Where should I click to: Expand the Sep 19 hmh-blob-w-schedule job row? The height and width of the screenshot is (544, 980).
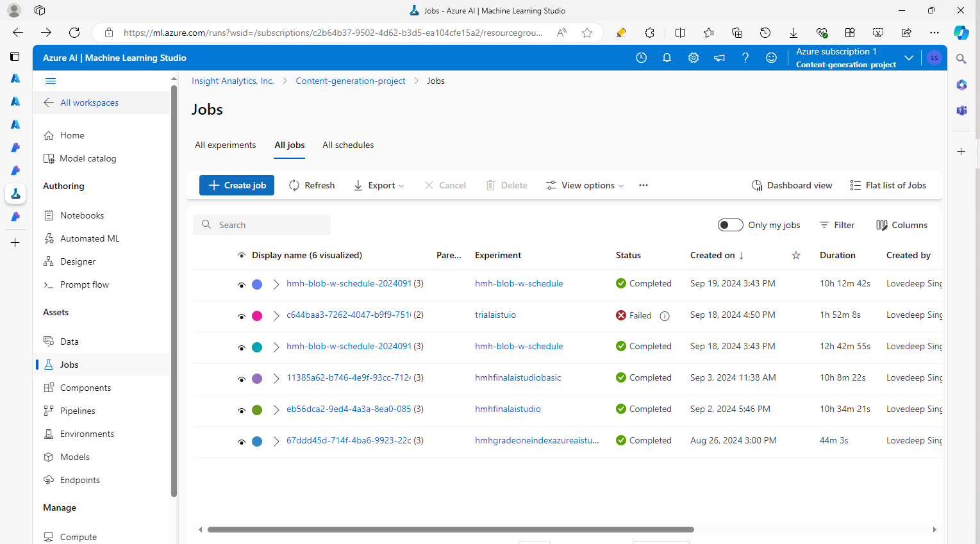pyautogui.click(x=276, y=284)
